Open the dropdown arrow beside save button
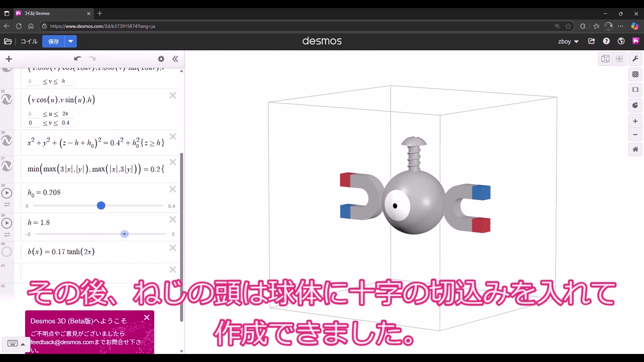This screenshot has height=362, width=644. click(71, 41)
